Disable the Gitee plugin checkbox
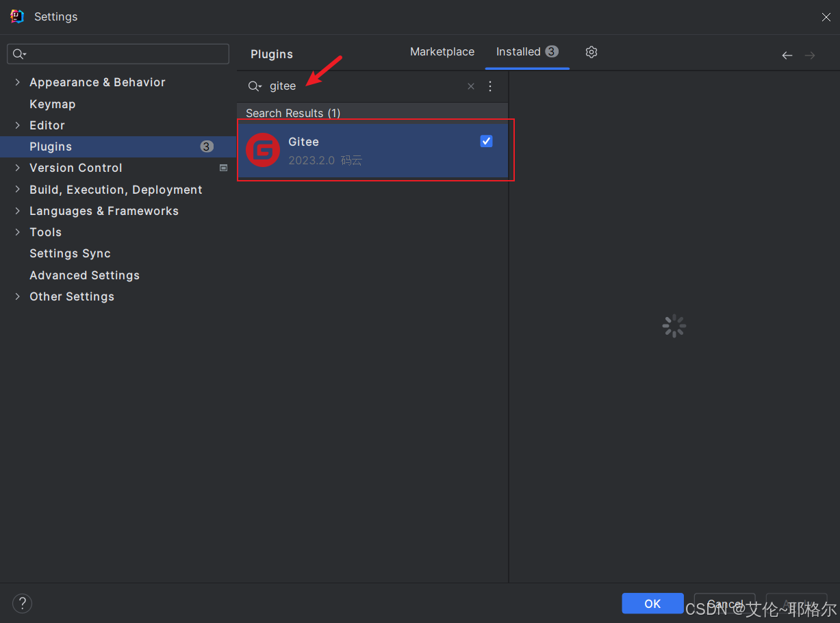Image resolution: width=840 pixels, height=623 pixels. [487, 141]
